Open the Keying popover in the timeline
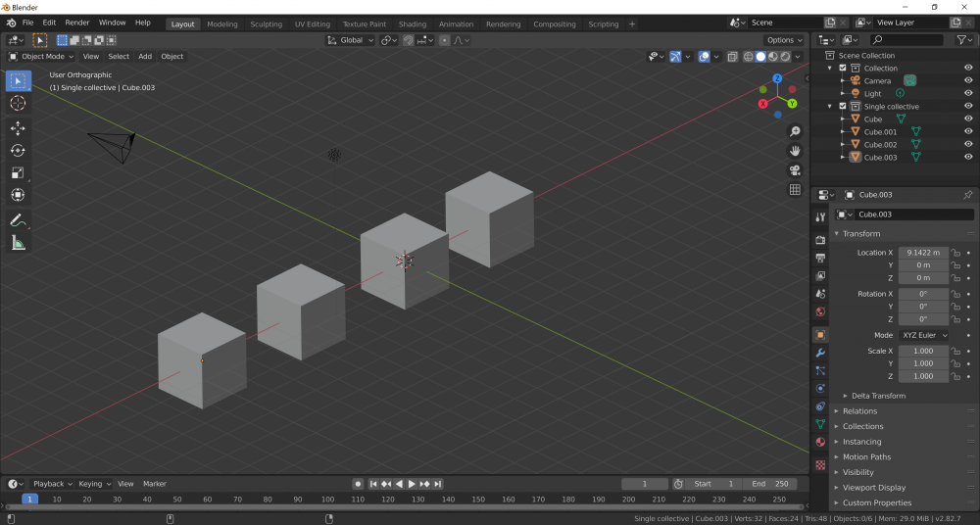Image resolution: width=980 pixels, height=525 pixels. [93, 484]
